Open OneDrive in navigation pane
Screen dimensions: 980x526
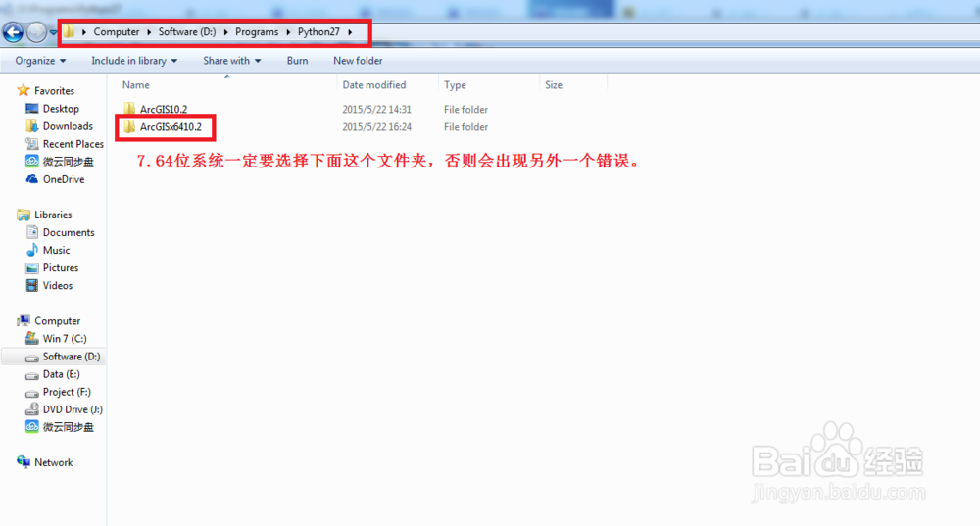[x=64, y=179]
